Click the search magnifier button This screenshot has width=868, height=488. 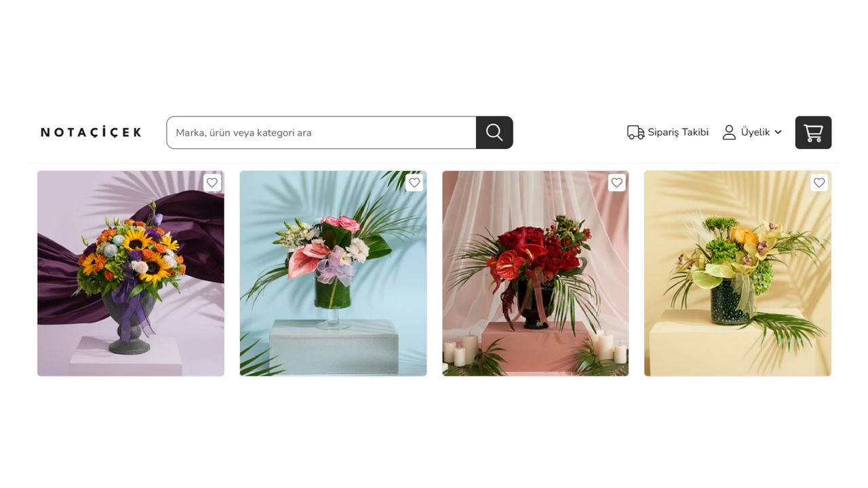coord(494,132)
